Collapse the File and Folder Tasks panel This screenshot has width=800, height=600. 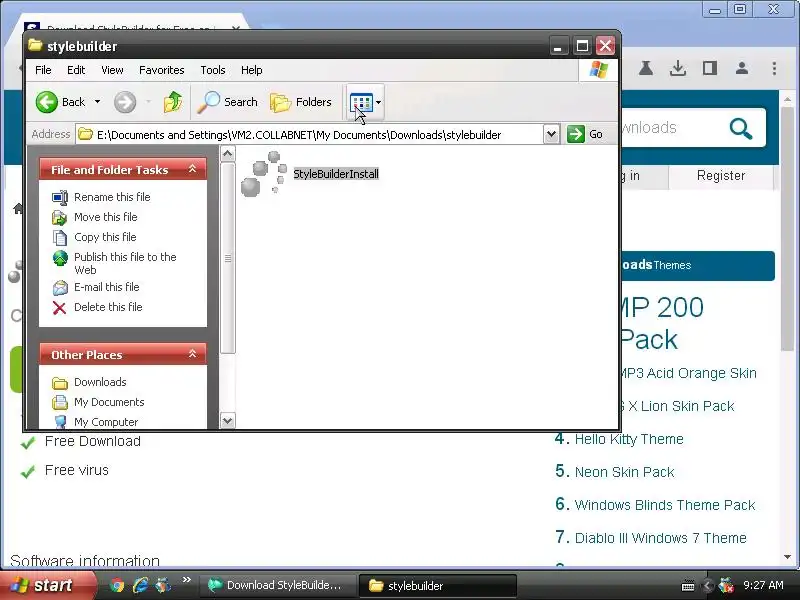click(192, 169)
